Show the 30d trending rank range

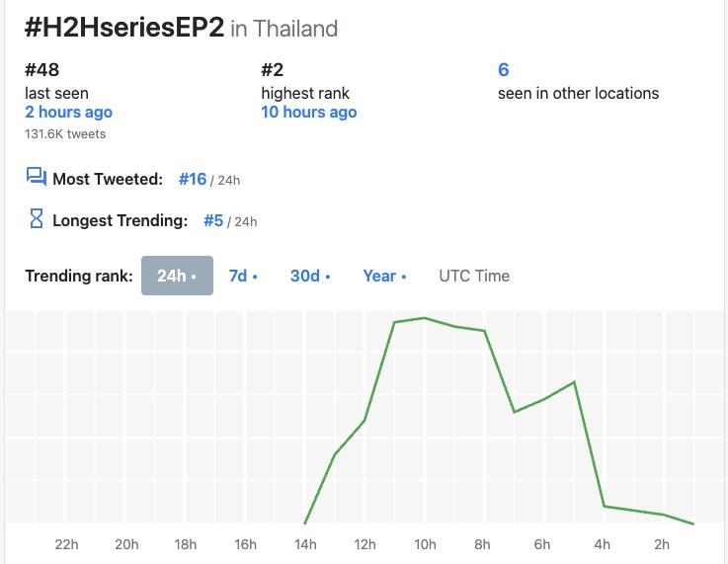click(309, 276)
